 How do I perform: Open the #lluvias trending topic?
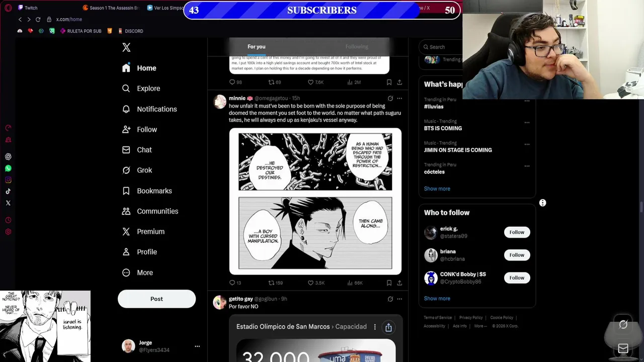tap(434, 107)
